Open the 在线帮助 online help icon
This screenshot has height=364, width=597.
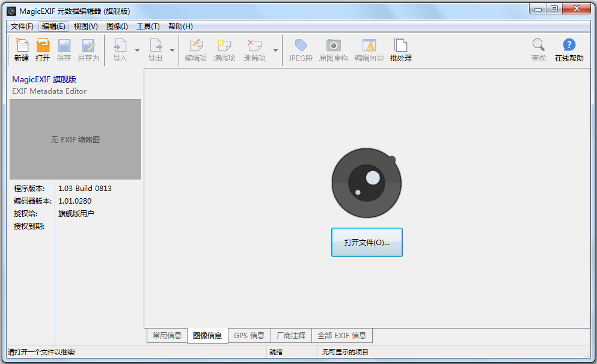tap(569, 49)
